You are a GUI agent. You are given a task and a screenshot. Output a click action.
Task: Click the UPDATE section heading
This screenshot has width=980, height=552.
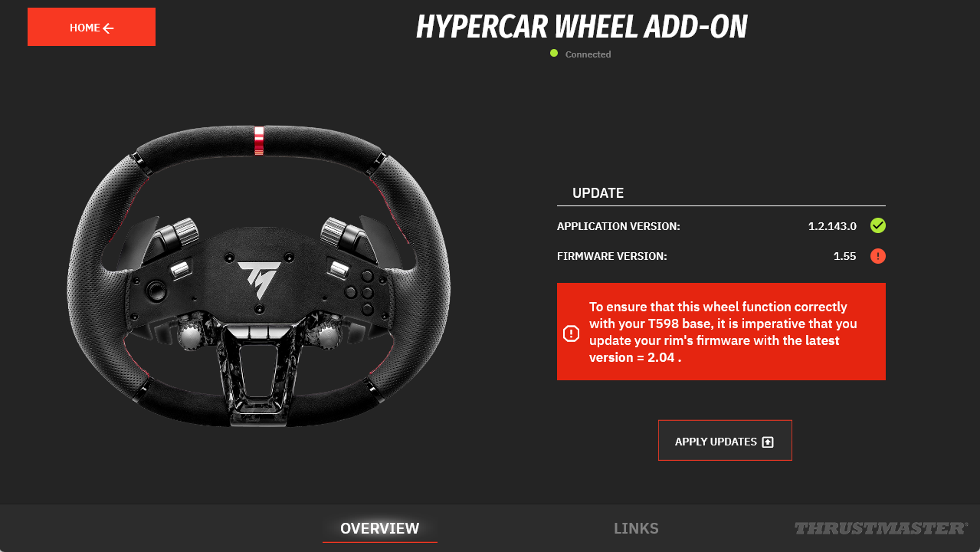[598, 193]
